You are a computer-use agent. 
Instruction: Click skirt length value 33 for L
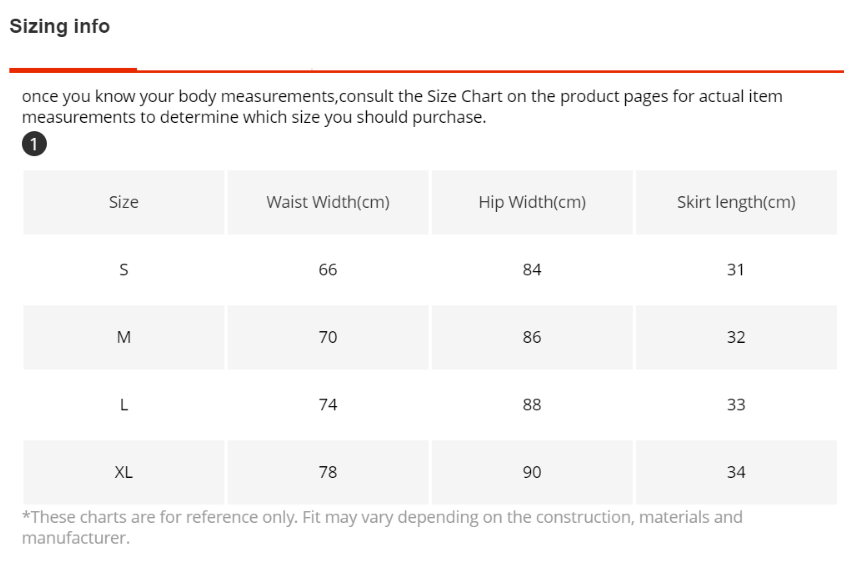click(x=736, y=404)
